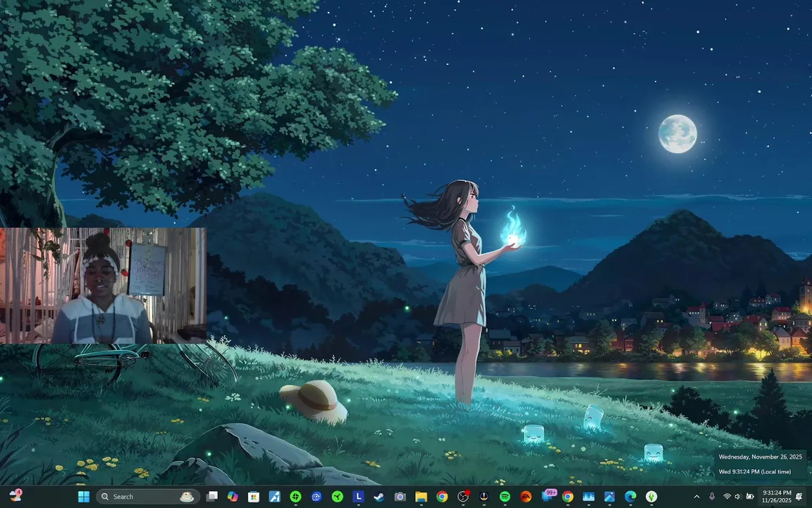Switch to OBS Studio on the taskbar
The image size is (812, 508).
point(463,497)
